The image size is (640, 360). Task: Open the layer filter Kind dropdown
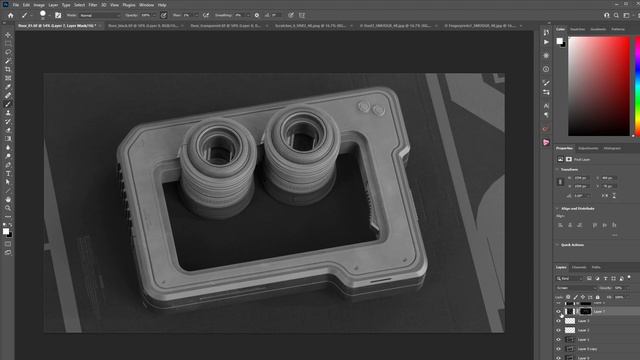coord(570,278)
